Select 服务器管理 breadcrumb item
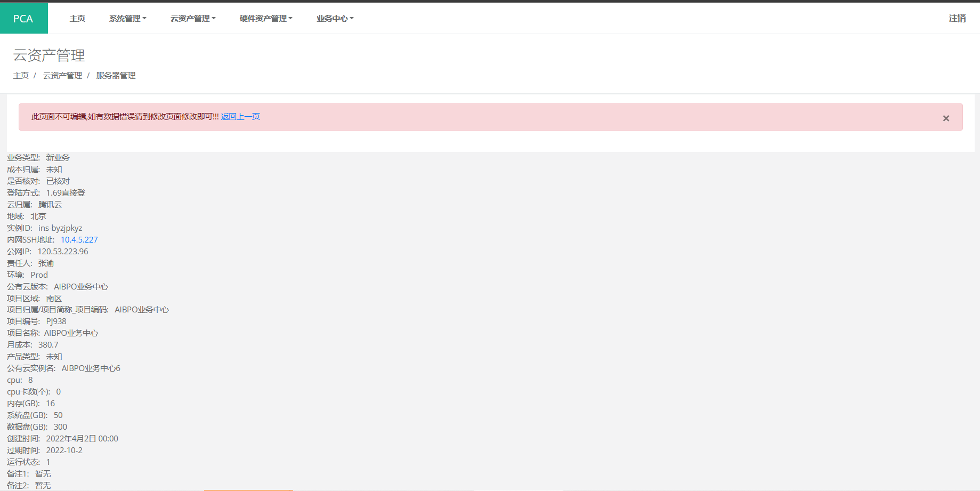This screenshot has height=491, width=980. 116,76
